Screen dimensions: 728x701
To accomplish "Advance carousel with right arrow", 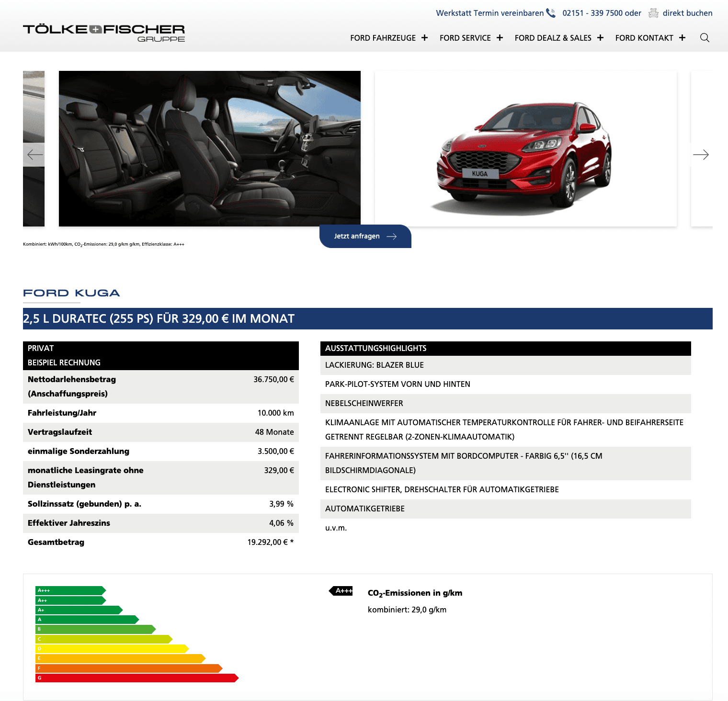I will 701,155.
